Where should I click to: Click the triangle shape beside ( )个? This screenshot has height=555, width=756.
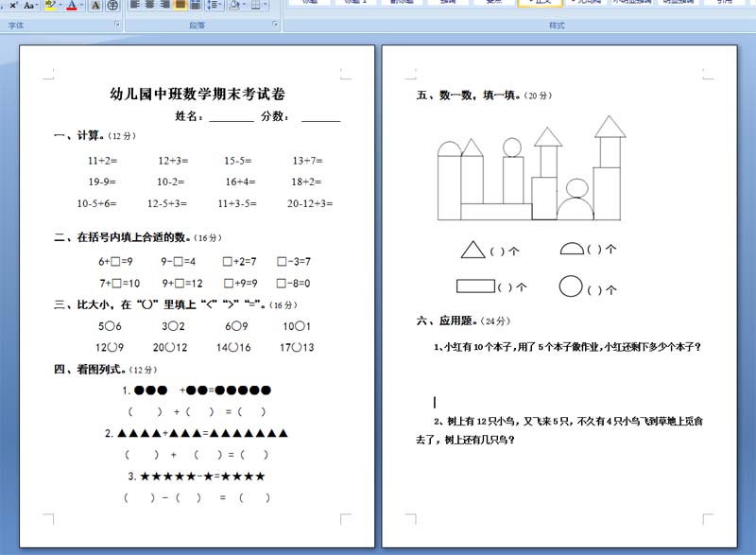point(472,250)
